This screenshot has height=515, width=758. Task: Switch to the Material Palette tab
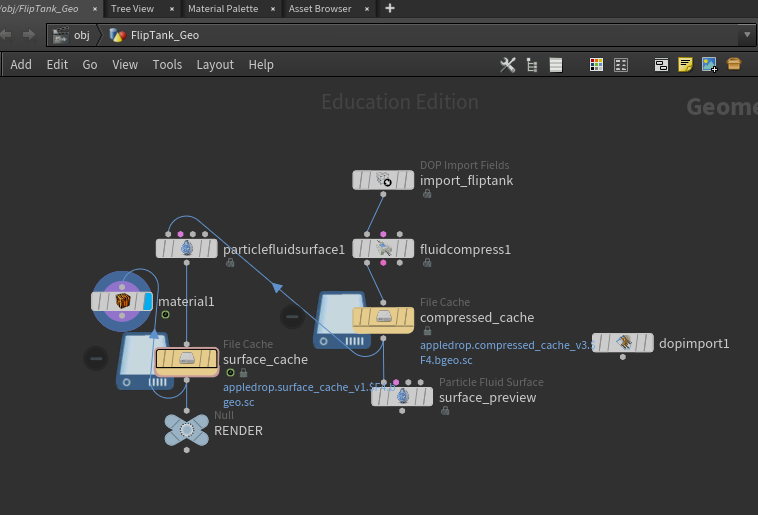pos(223,9)
